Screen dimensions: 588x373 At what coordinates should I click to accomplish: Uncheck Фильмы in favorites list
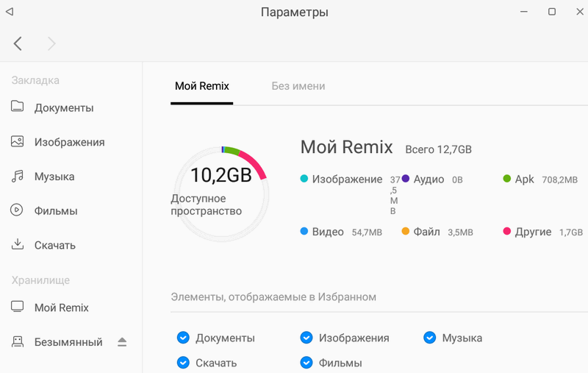(x=306, y=363)
